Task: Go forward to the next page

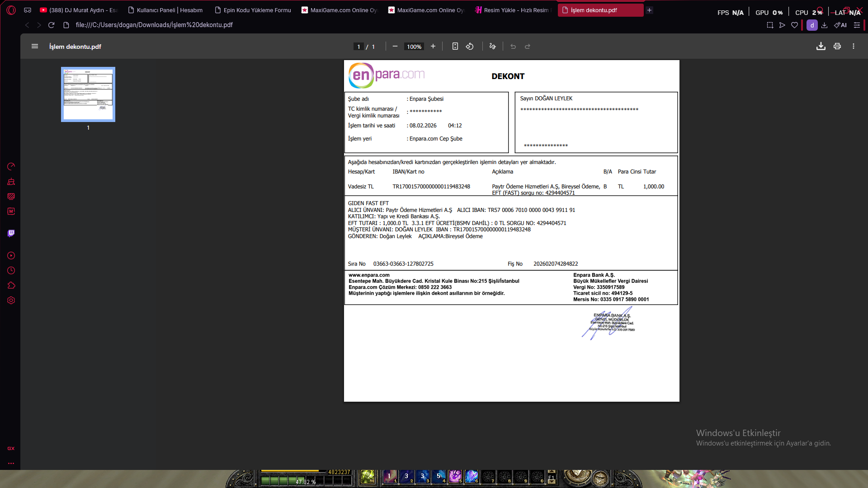Action: point(39,25)
